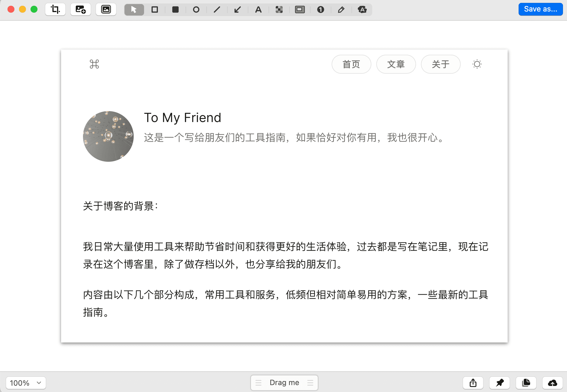Viewport: 567px width, 392px height.
Task: Click the Save as... button
Action: click(x=540, y=9)
